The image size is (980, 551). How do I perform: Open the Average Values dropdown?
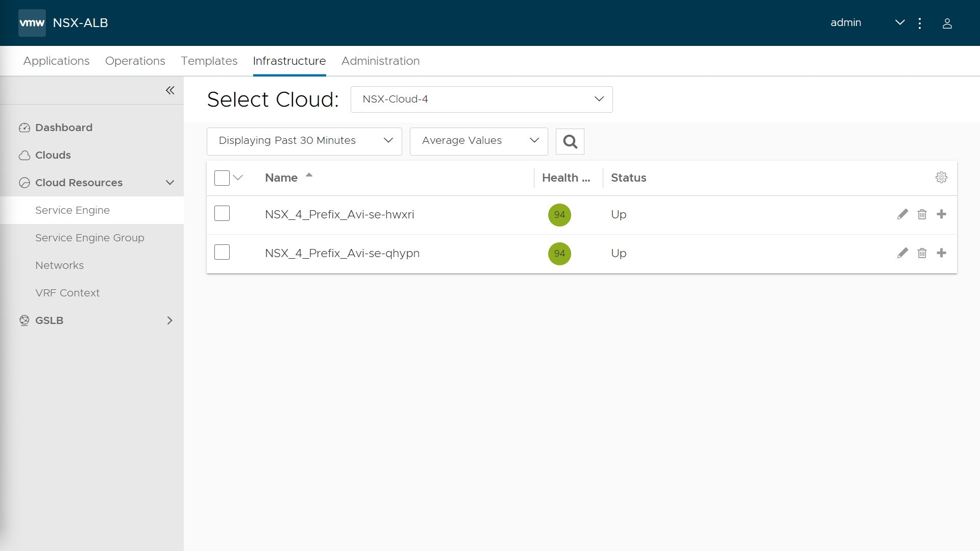coord(478,141)
